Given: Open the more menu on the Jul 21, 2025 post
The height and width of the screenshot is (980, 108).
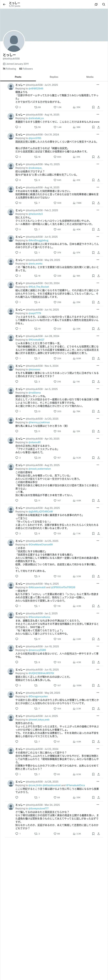Looking at the screenshot, I should pyautogui.click(x=98, y=85).
